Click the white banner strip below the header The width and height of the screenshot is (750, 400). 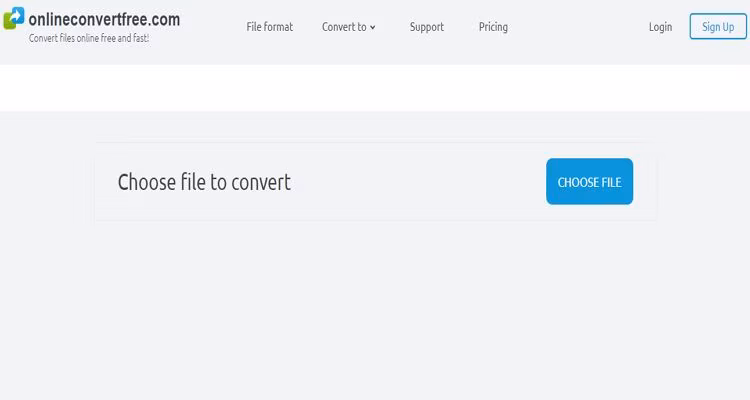tap(375, 88)
